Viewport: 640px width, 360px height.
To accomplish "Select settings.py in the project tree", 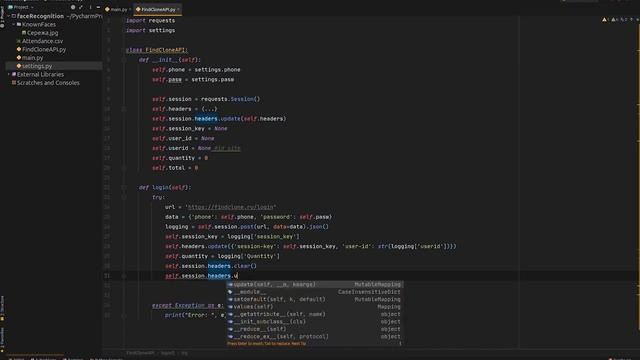I will (53, 66).
